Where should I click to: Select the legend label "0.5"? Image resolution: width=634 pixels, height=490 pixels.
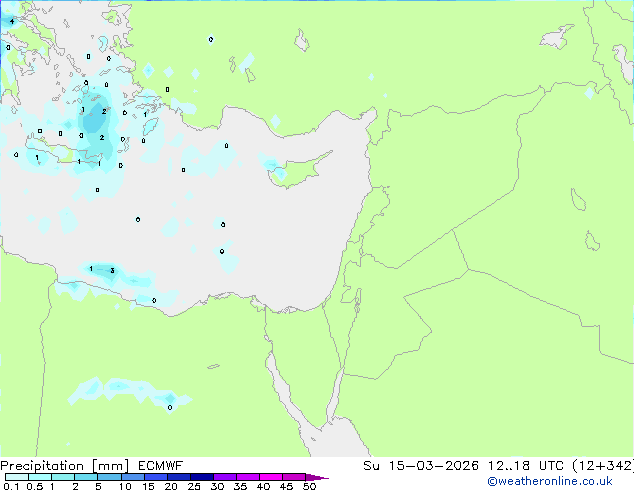coord(35,486)
